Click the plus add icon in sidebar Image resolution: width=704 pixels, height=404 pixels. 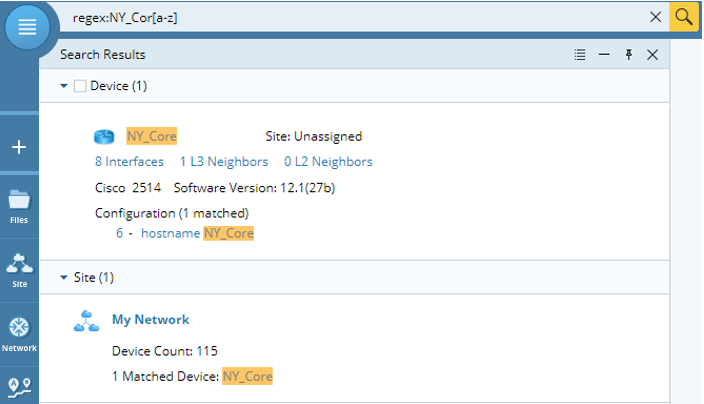tap(19, 147)
